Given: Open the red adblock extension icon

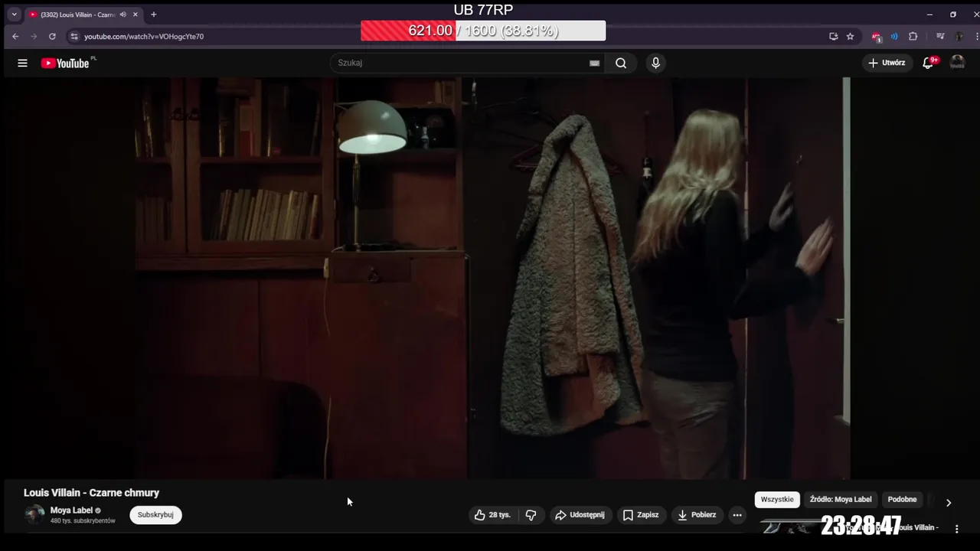Looking at the screenshot, I should 877,36.
